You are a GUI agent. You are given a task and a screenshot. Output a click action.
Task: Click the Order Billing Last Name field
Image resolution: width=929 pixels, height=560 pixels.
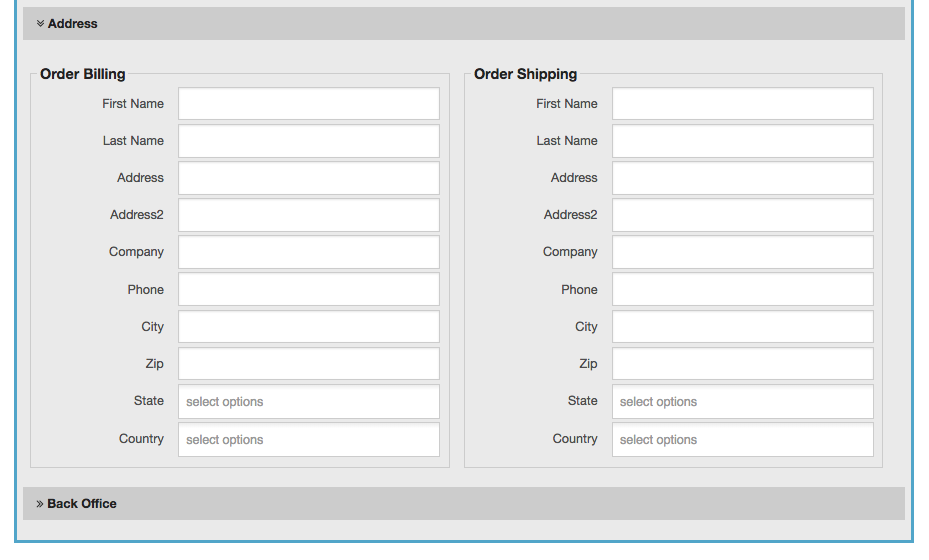pos(309,141)
